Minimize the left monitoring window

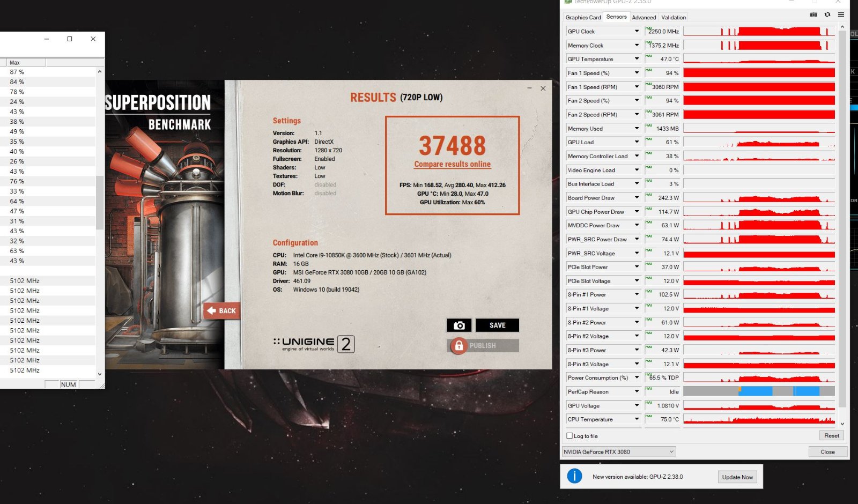click(47, 39)
